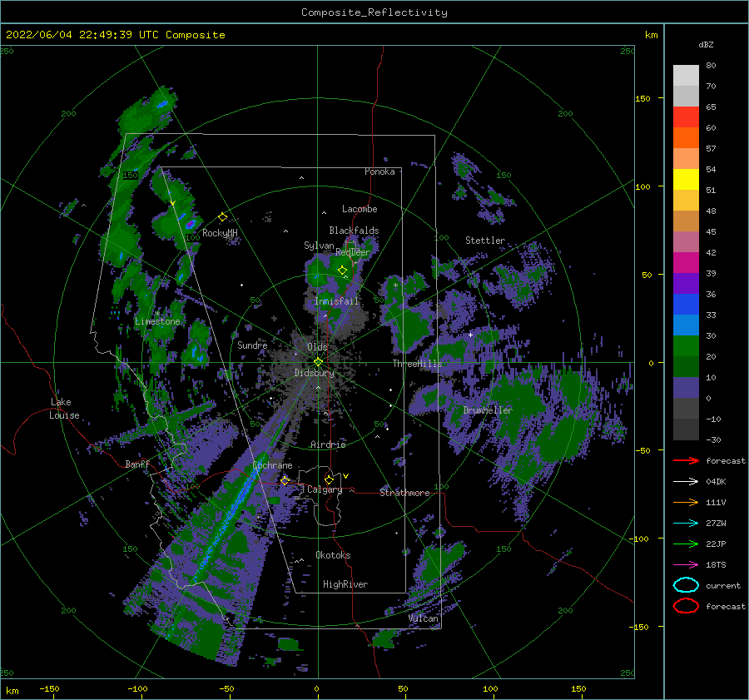Image resolution: width=749 pixels, height=700 pixels.
Task: Click the Composite_Reflectivity title
Action: 374,12
